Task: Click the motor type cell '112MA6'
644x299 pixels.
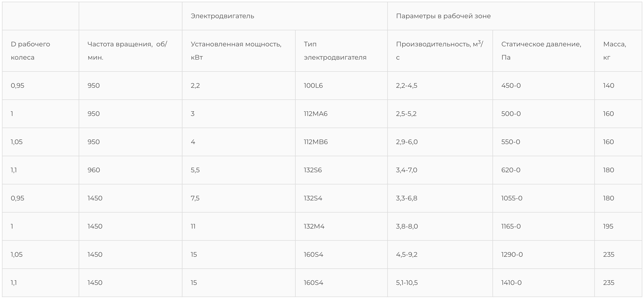Action: pyautogui.click(x=316, y=114)
